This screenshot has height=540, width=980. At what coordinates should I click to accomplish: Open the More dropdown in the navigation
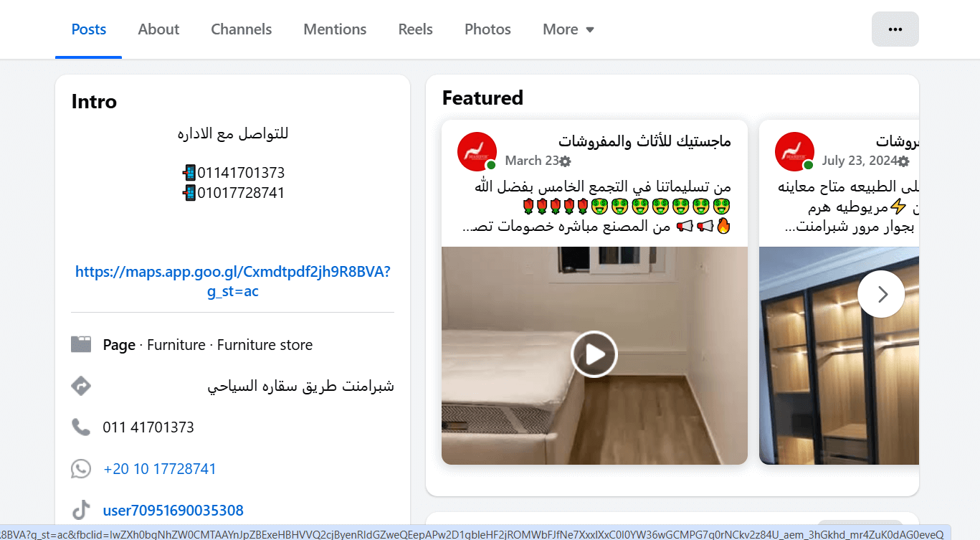pos(568,29)
